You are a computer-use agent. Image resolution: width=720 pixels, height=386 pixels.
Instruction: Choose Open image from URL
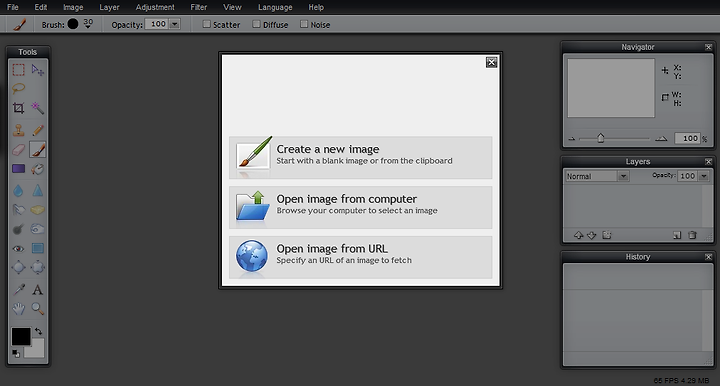click(360, 257)
